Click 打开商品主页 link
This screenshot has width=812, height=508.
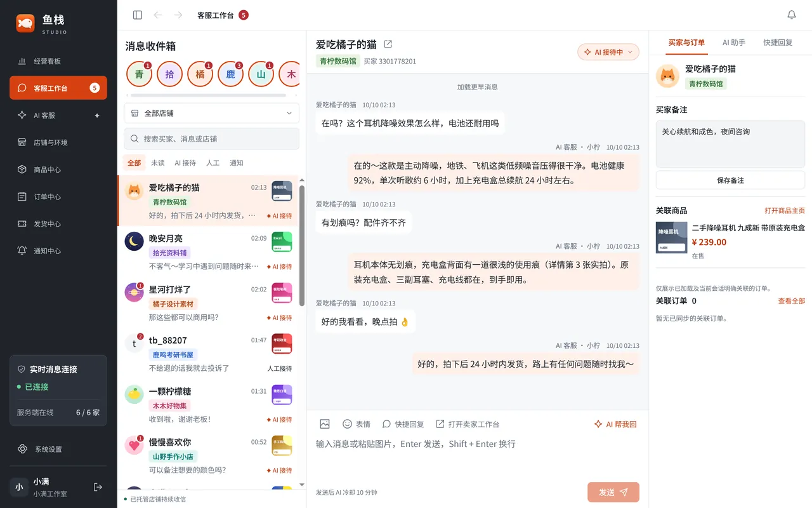[x=785, y=211]
